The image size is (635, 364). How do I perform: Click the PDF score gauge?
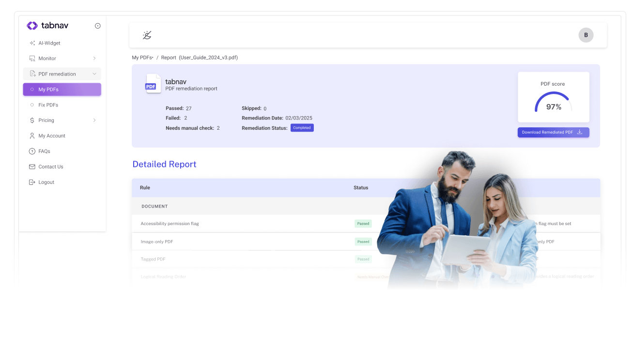[553, 102]
